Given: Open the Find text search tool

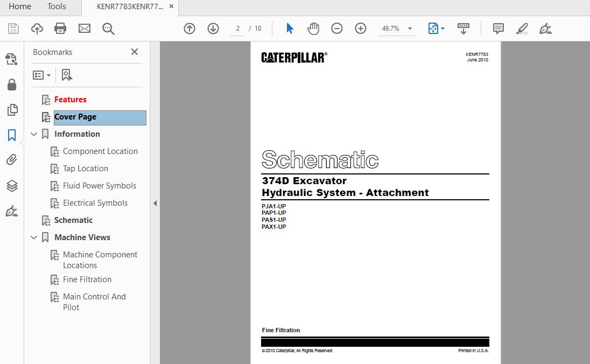Looking at the screenshot, I should pyautogui.click(x=108, y=29).
